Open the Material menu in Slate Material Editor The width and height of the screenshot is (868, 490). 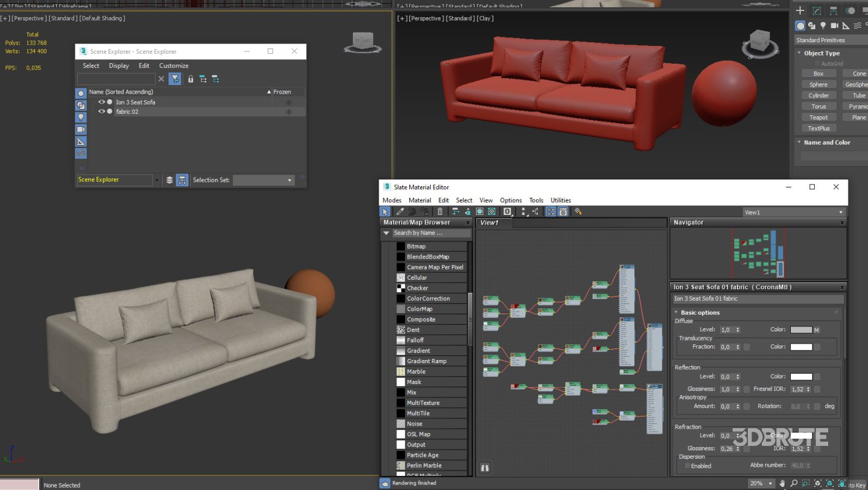point(420,200)
